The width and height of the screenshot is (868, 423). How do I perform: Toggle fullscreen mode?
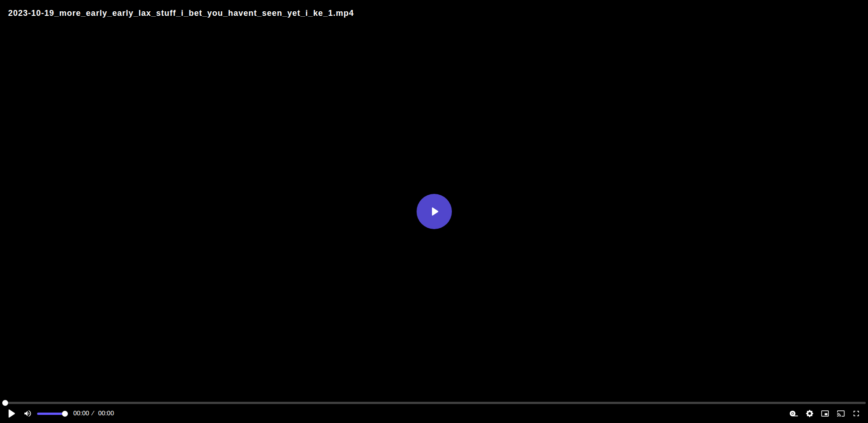[856, 414]
